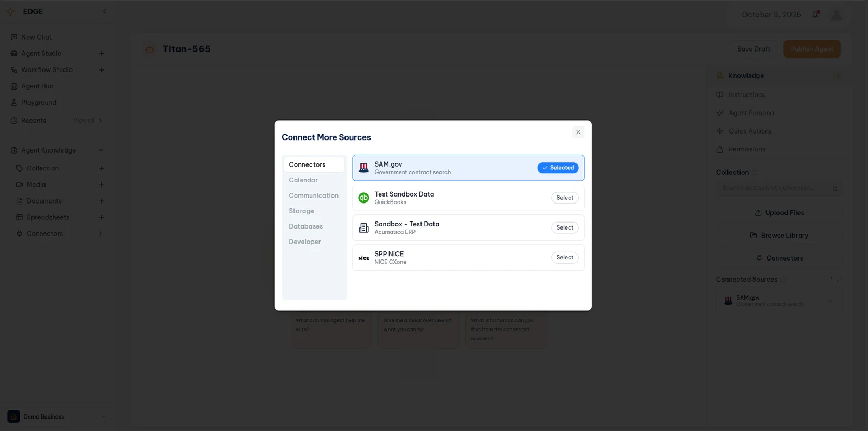Go to the Developer category
Image resolution: width=868 pixels, height=431 pixels.
click(314, 242)
